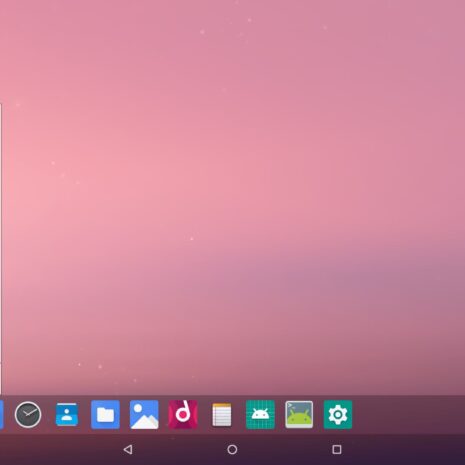465x465 pixels.
Task: Tap the Home circle navigation button
Action: [x=232, y=449]
